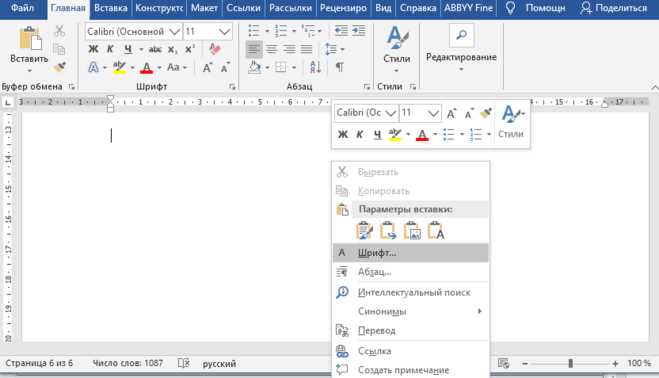Click the Cut scissors icon in ribbon
This screenshot has height=378, width=659.
click(x=60, y=31)
